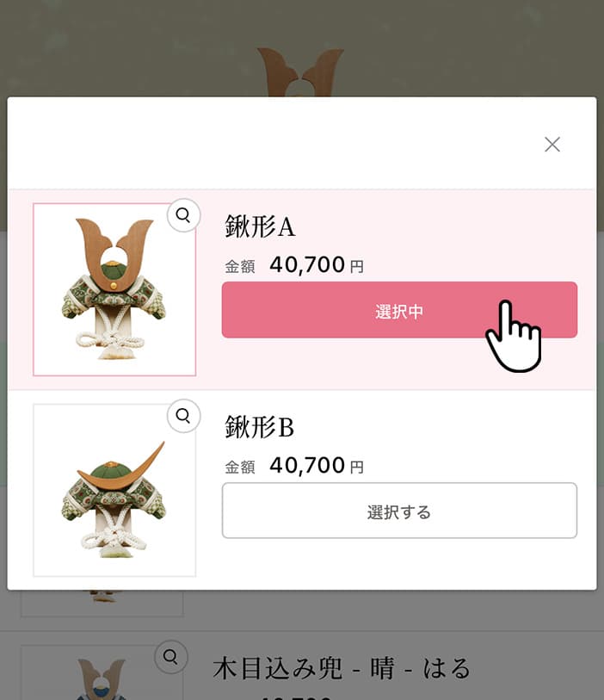Click the 40,700円 price of 鍬形A
604x700 pixels.
pyautogui.click(x=317, y=264)
